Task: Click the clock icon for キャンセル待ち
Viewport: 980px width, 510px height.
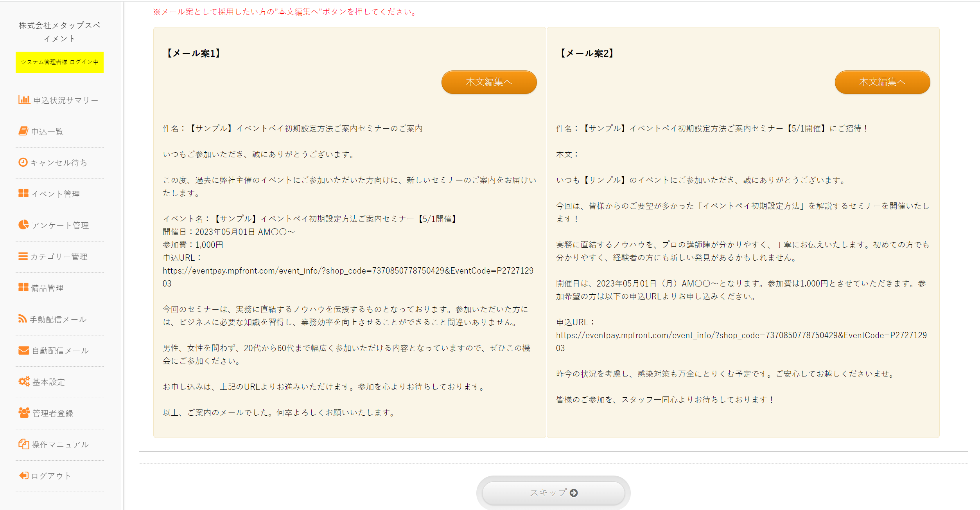Action: [x=23, y=162]
